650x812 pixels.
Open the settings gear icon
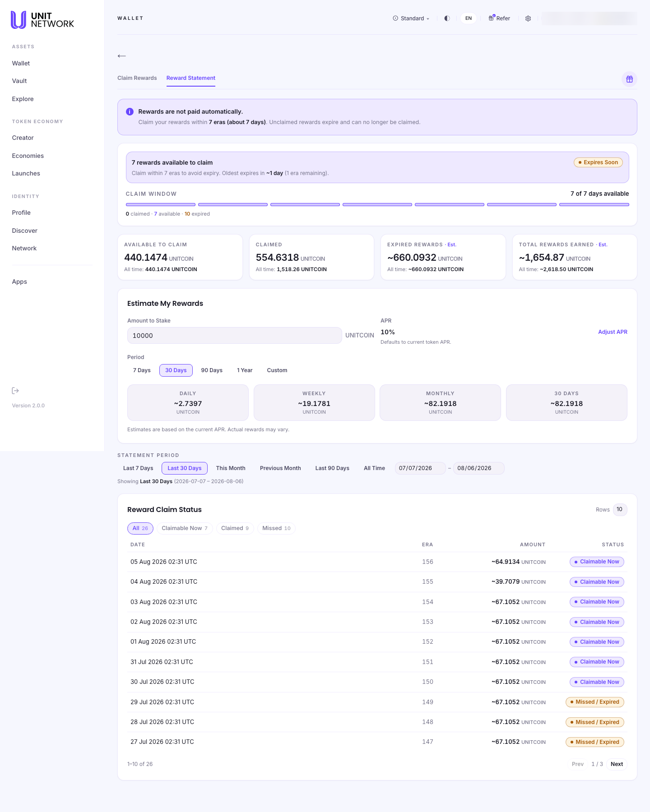[528, 18]
